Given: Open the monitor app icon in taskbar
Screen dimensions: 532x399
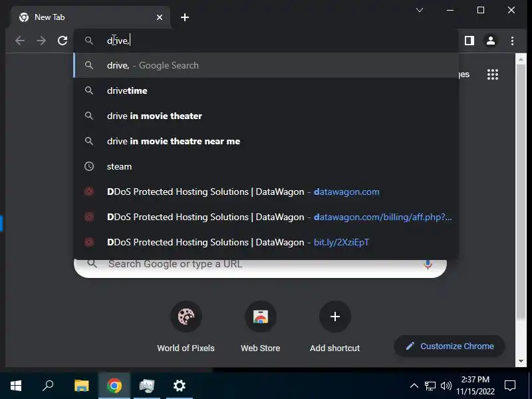Looking at the screenshot, I should pos(147,386).
